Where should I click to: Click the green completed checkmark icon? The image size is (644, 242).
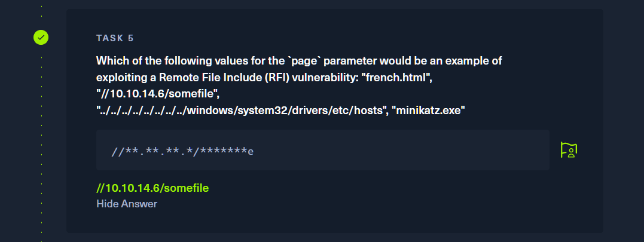pos(41,38)
